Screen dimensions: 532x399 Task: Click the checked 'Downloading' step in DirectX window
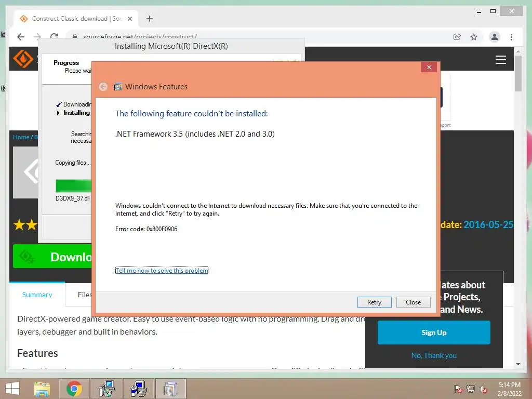click(77, 104)
